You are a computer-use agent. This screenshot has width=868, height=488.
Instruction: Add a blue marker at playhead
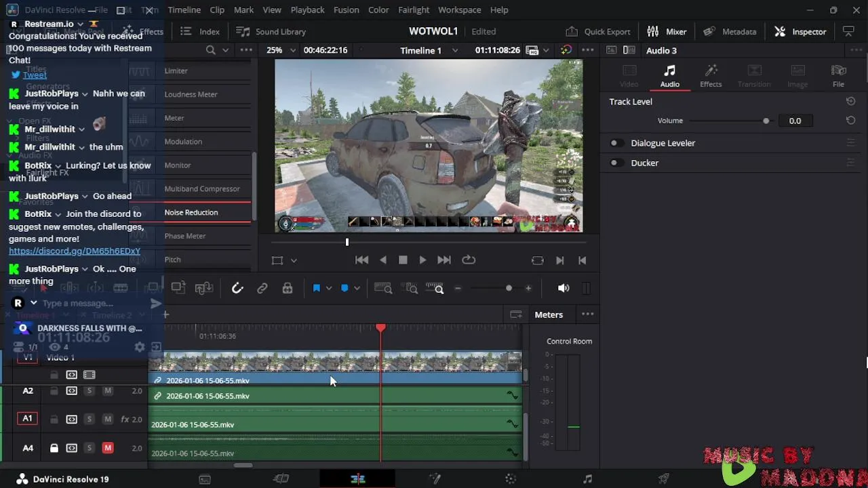click(344, 288)
